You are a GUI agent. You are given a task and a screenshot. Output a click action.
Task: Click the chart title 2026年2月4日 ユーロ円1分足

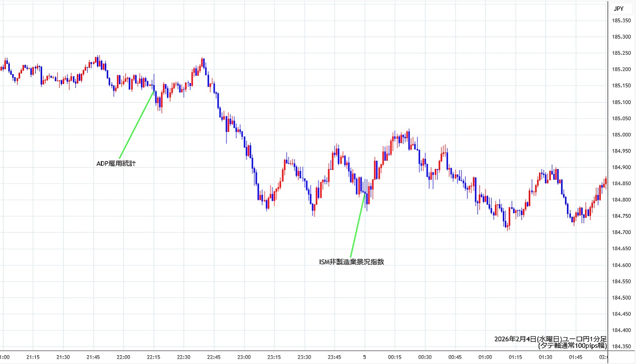coord(550,339)
